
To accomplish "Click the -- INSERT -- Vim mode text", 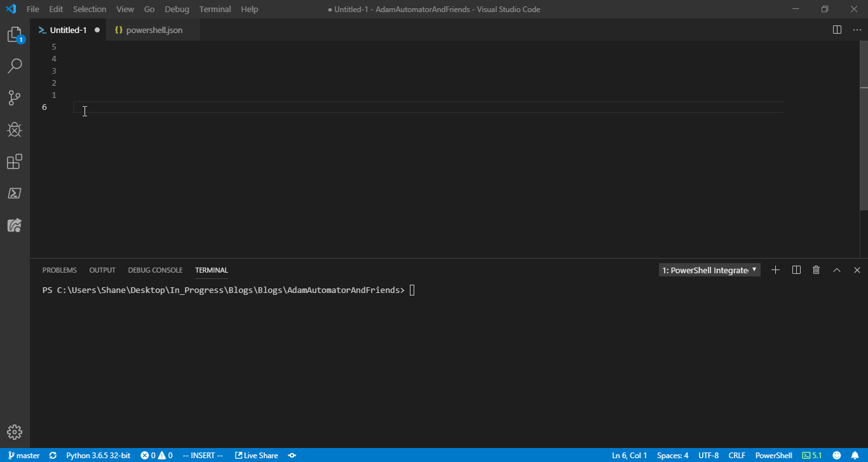I will click(203, 456).
